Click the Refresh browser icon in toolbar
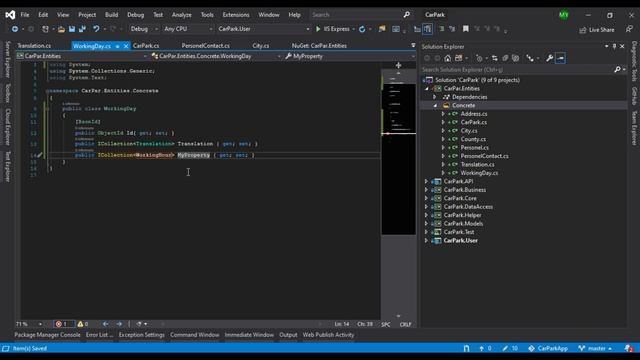Screen dimensions: 640x360 362,29
